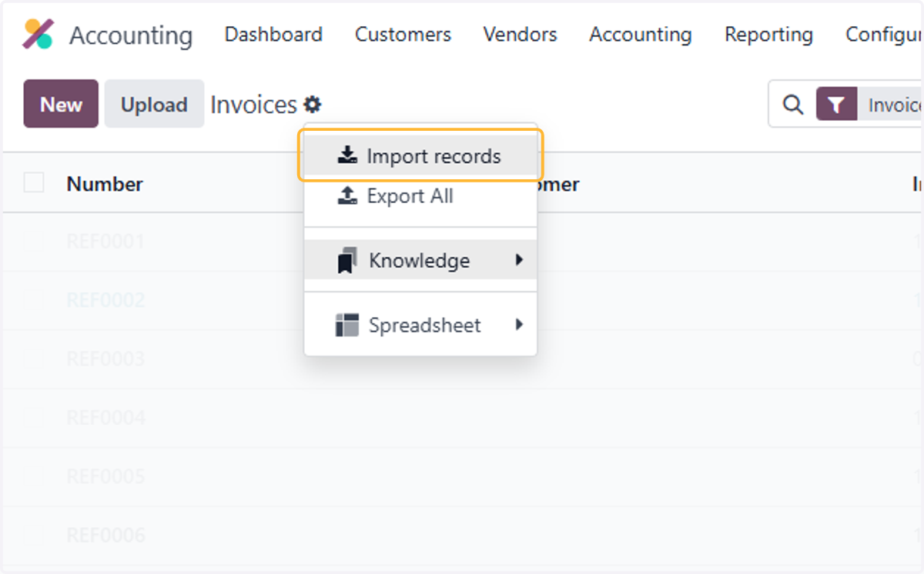Click the Spreadsheet grid icon
The image size is (924, 574).
347,325
